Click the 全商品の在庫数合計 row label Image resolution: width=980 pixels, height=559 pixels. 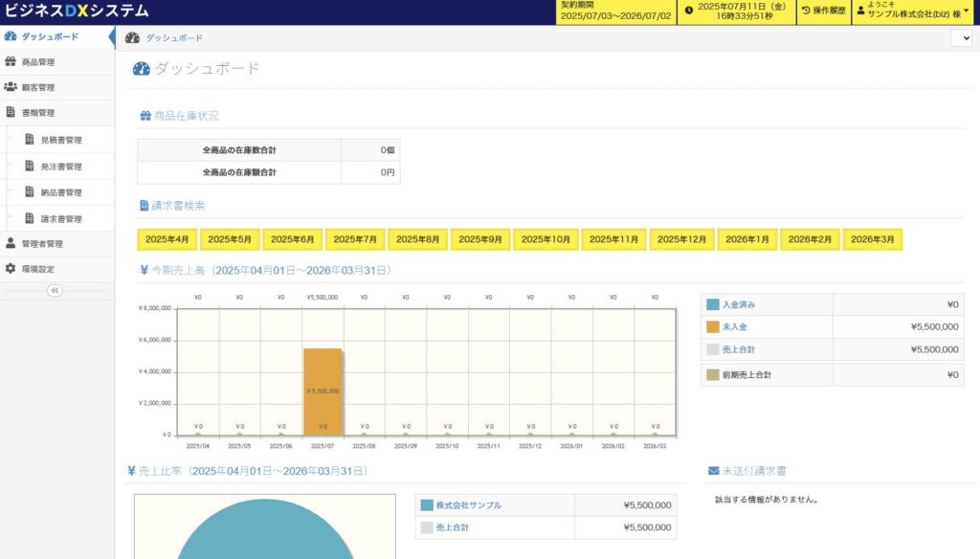239,150
